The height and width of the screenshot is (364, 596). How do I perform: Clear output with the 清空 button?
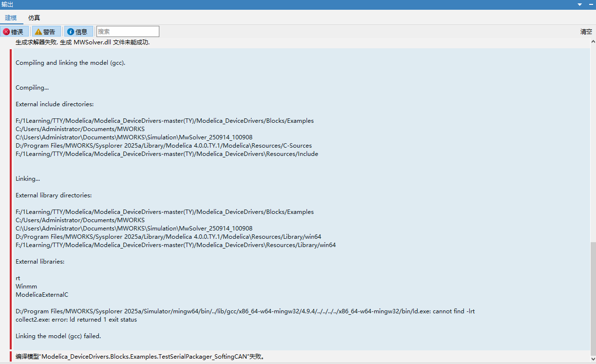586,32
